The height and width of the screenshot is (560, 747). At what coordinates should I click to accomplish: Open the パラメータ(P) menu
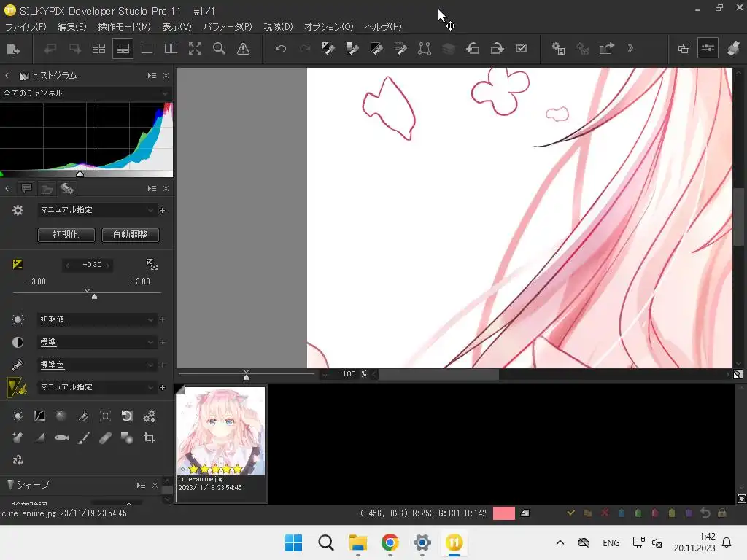(x=228, y=27)
